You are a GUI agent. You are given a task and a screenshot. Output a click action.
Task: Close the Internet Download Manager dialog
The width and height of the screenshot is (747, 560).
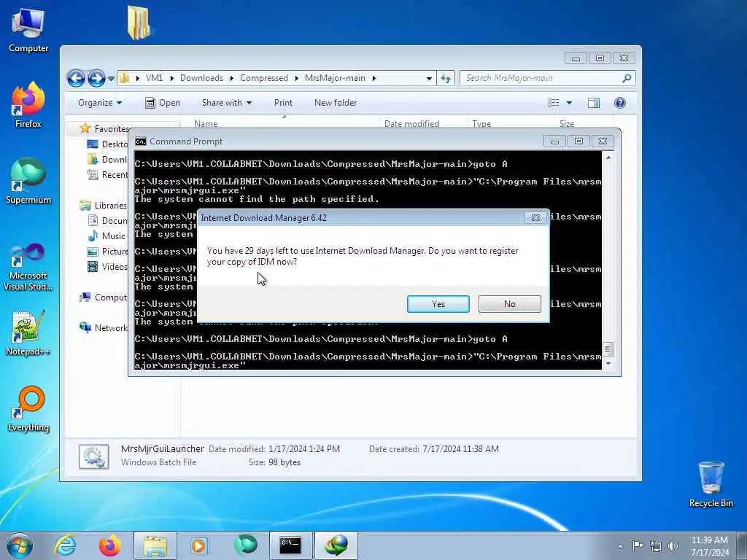[x=535, y=217]
